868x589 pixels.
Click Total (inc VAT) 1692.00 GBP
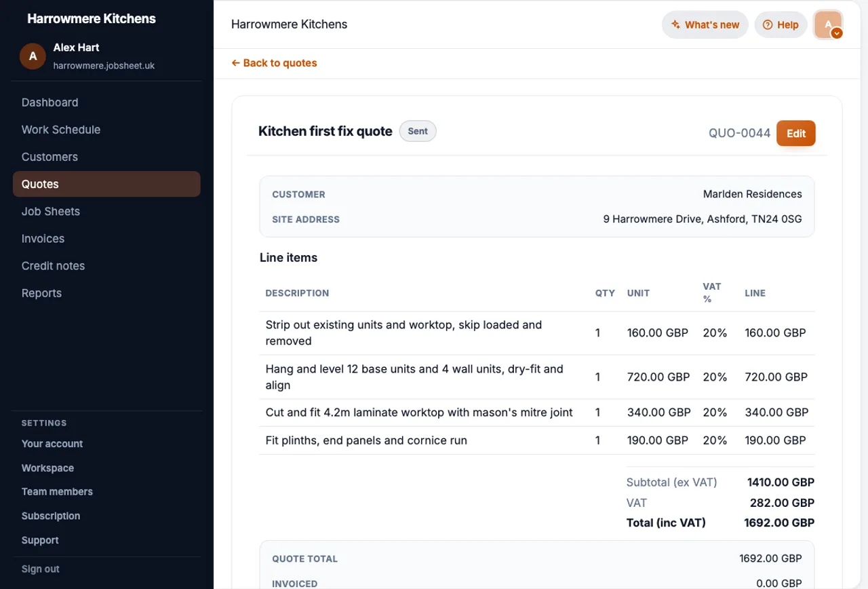click(779, 523)
